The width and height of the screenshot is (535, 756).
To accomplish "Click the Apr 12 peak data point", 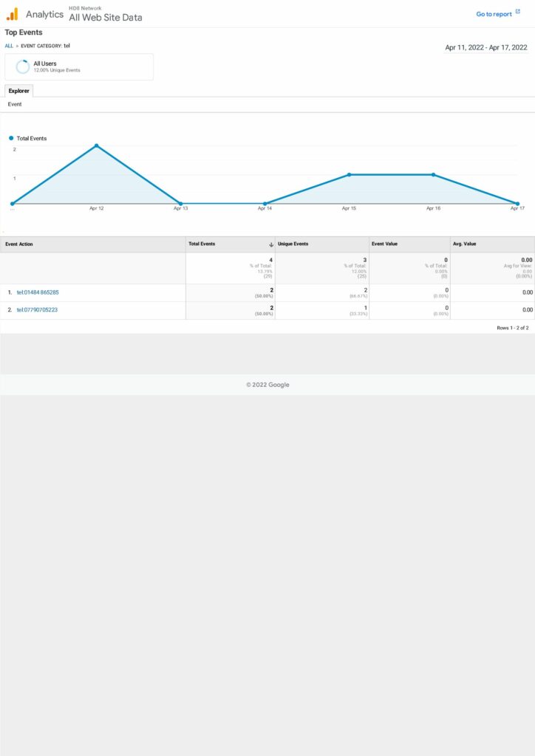I will [x=96, y=145].
